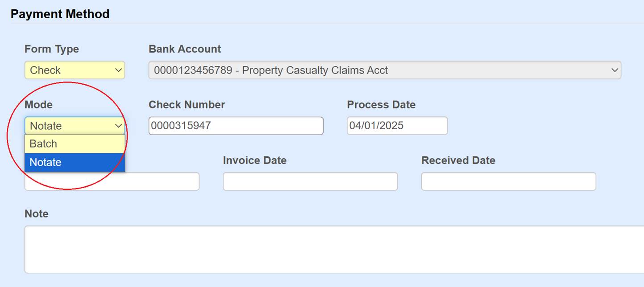
Task: Click the chevron arrow on Form Type
Action: (118, 70)
